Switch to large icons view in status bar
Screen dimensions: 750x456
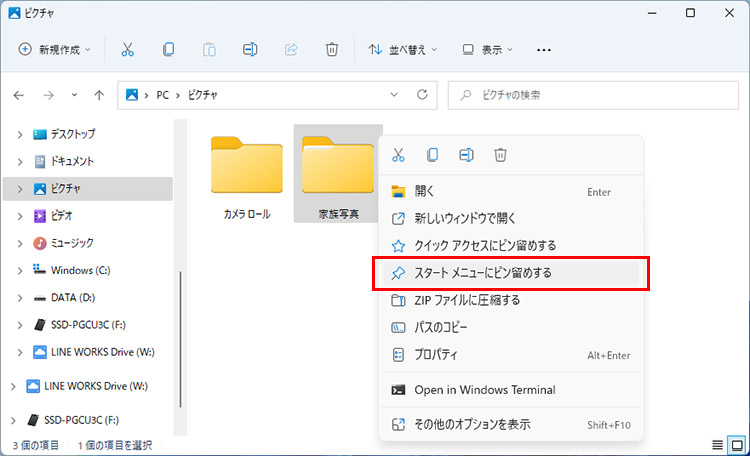pyautogui.click(x=736, y=444)
